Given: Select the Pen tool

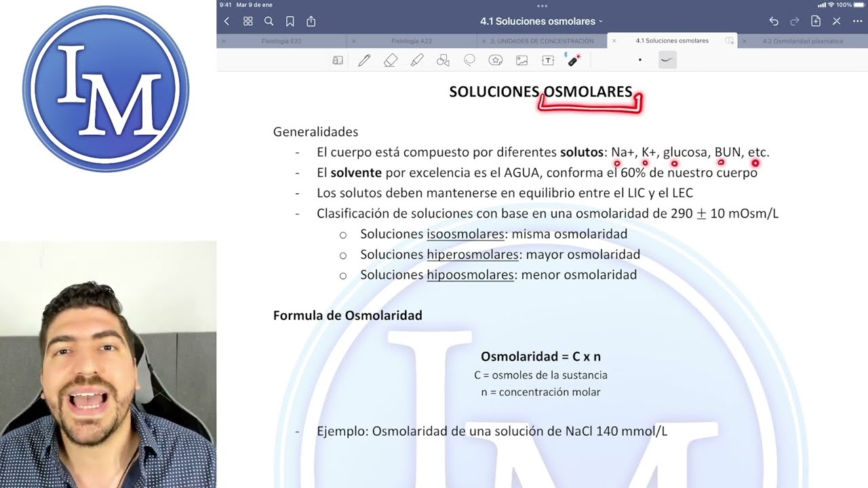Looking at the screenshot, I should click(x=364, y=60).
